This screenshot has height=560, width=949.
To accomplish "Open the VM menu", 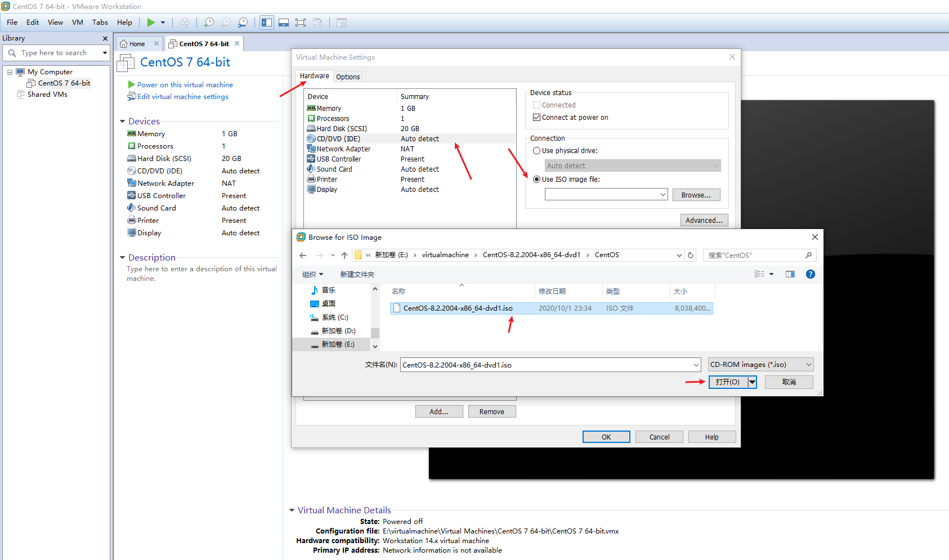I will point(78,23).
